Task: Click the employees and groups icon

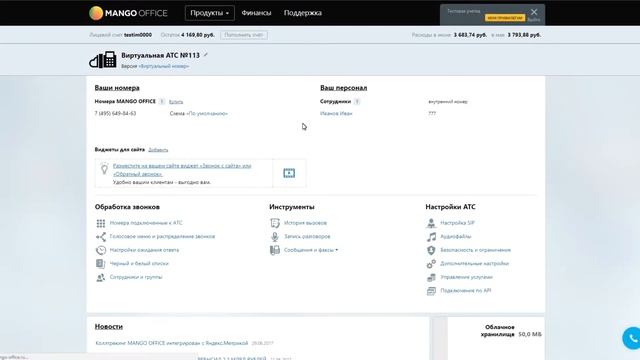Action: tap(101, 278)
